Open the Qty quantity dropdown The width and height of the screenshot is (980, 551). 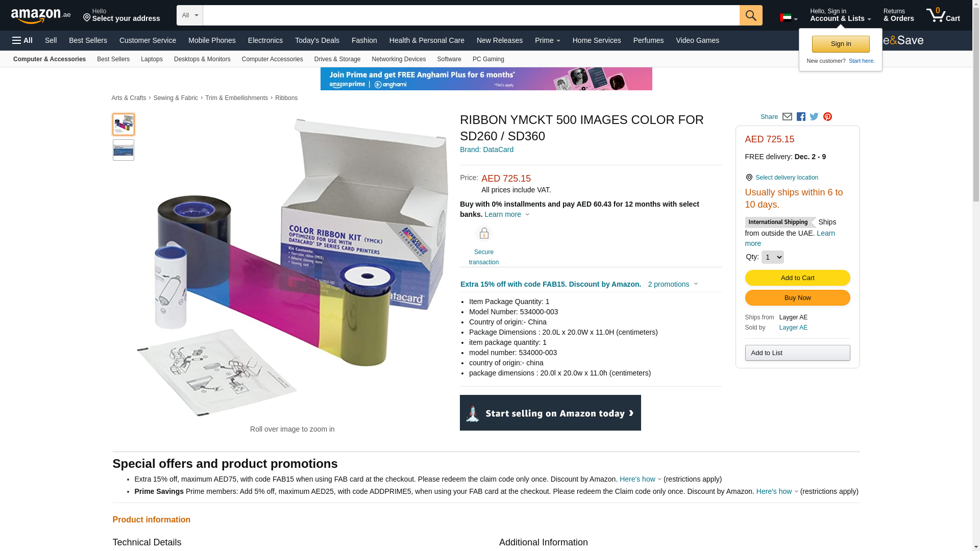(x=772, y=257)
